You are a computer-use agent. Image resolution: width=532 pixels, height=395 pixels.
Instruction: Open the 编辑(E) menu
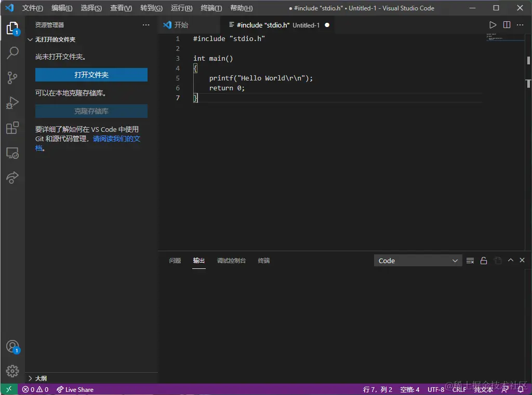62,8
